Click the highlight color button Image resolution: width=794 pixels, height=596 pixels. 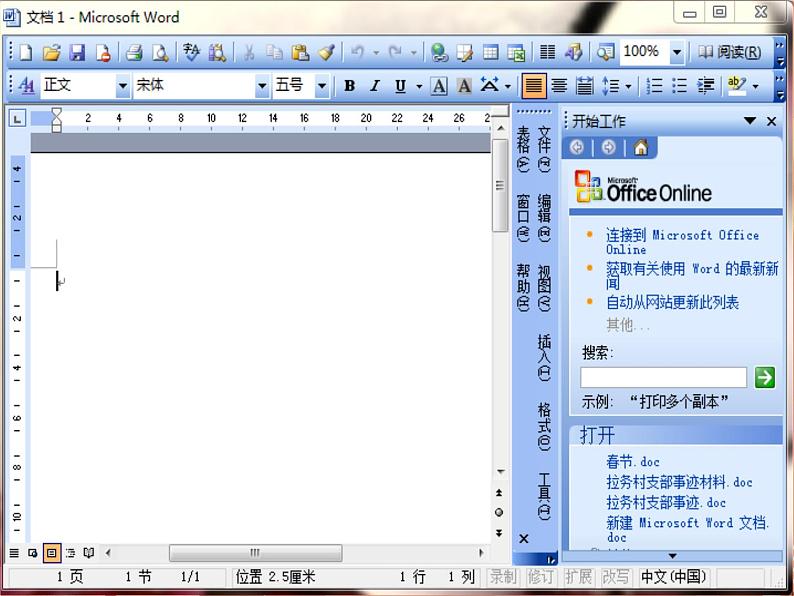737,86
